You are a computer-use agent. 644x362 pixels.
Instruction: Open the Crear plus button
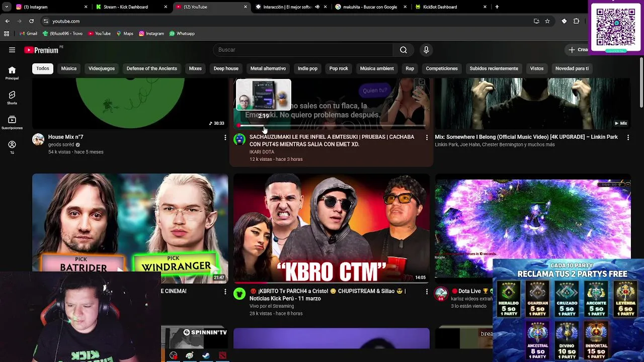(x=579, y=50)
